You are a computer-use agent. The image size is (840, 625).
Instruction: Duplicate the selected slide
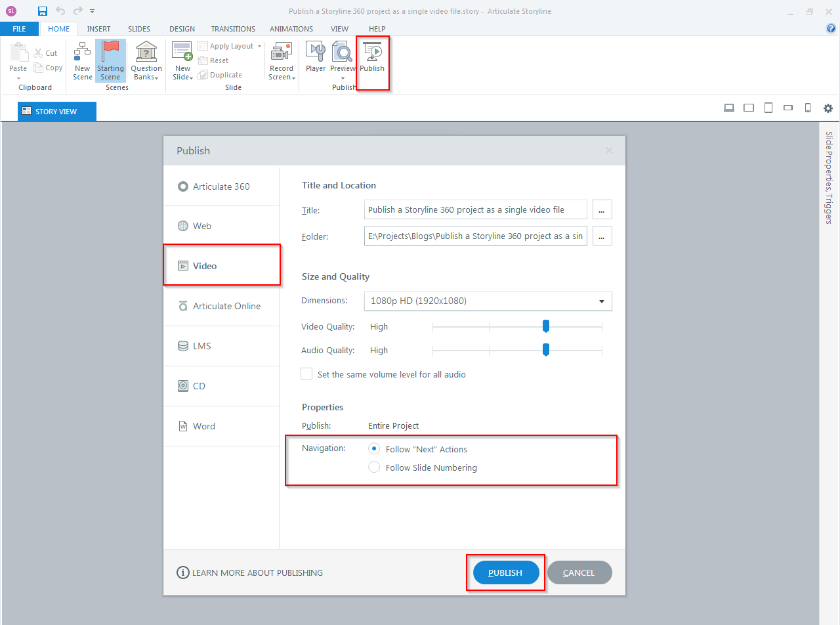coord(220,75)
